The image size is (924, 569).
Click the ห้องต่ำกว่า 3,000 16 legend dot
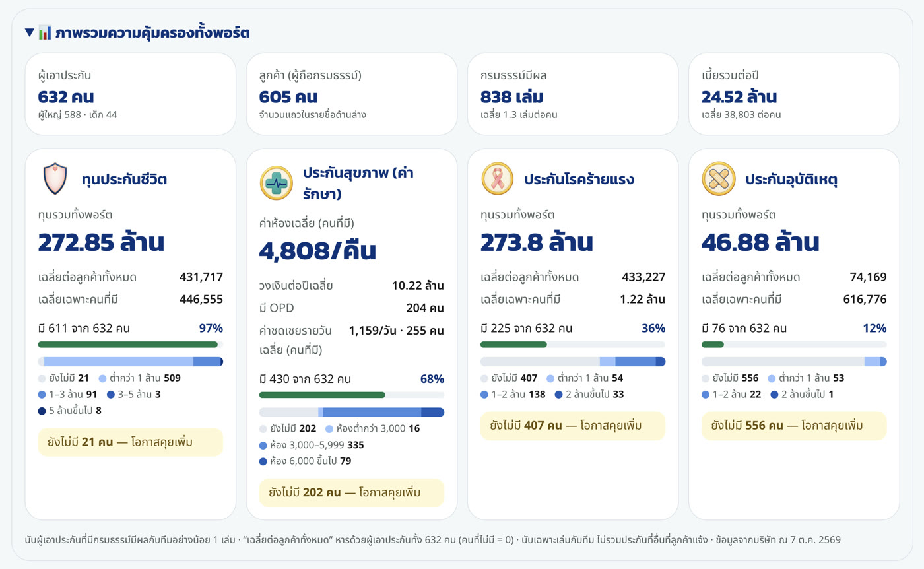click(x=329, y=428)
